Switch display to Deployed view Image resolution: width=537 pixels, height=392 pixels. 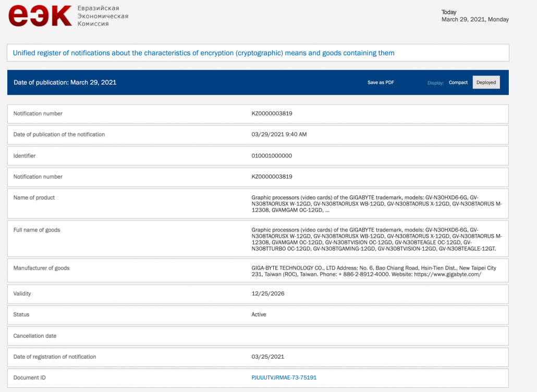pyautogui.click(x=486, y=82)
